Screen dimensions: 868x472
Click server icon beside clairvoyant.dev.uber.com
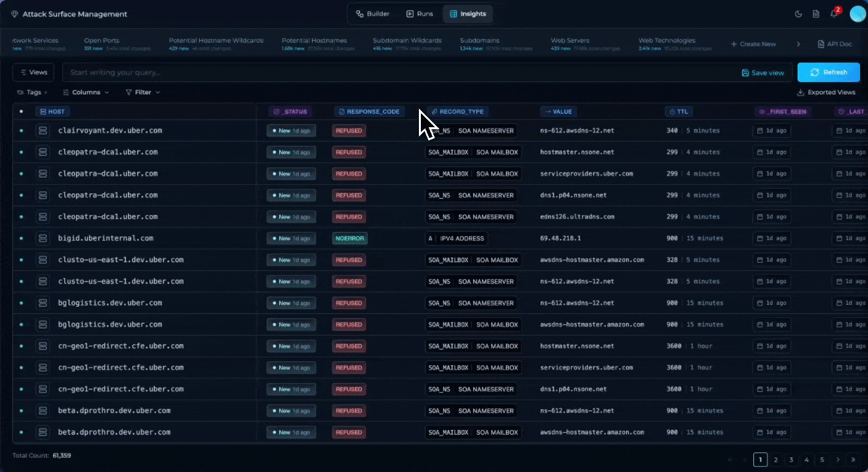[43, 130]
